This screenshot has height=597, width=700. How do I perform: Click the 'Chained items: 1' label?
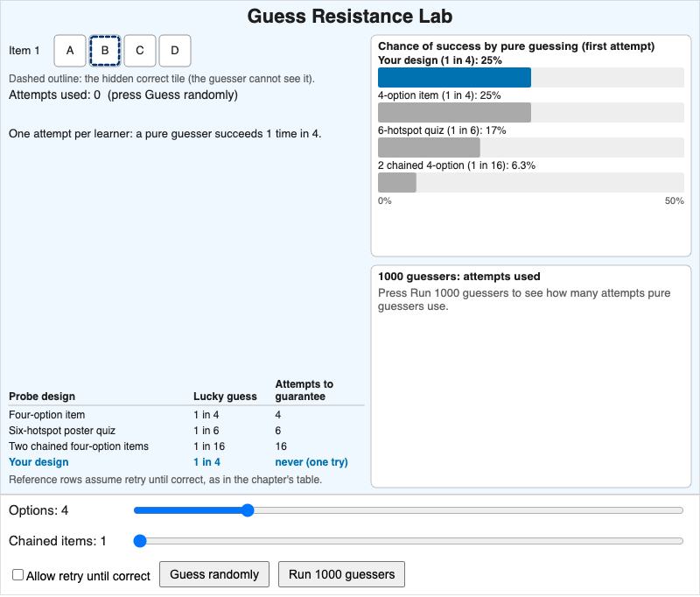58,541
